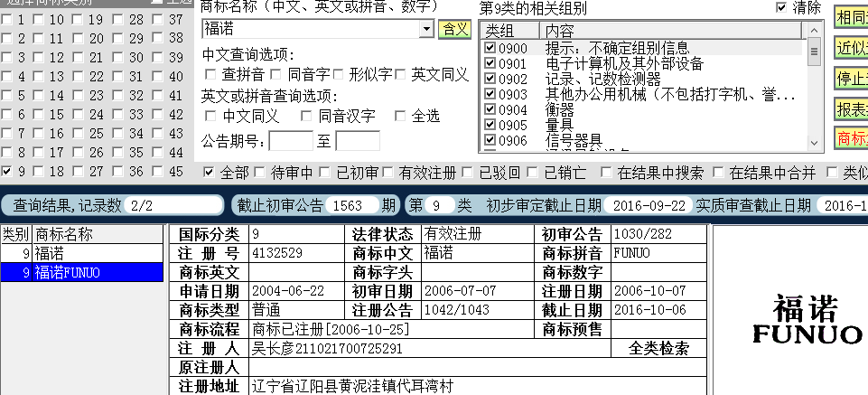The width and height of the screenshot is (868, 395).
Task: Click scroll-down arrow of group list
Action: tap(814, 143)
